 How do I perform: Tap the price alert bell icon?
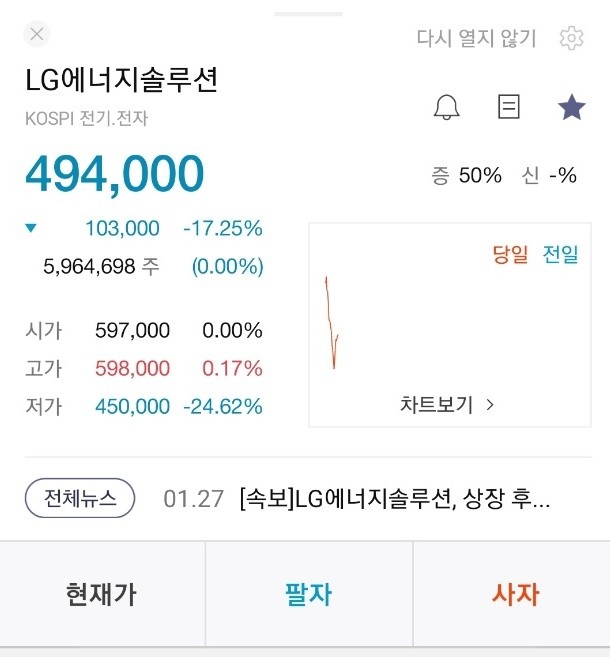pyautogui.click(x=447, y=108)
